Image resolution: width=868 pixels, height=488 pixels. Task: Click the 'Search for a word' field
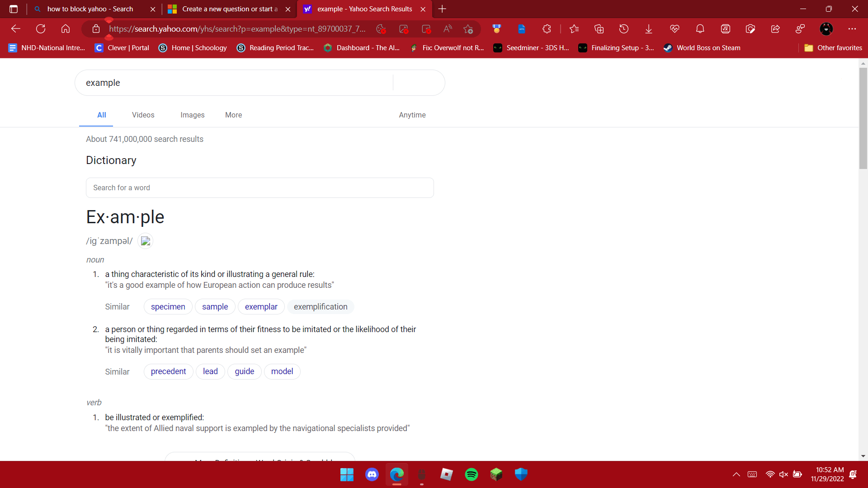(259, 188)
